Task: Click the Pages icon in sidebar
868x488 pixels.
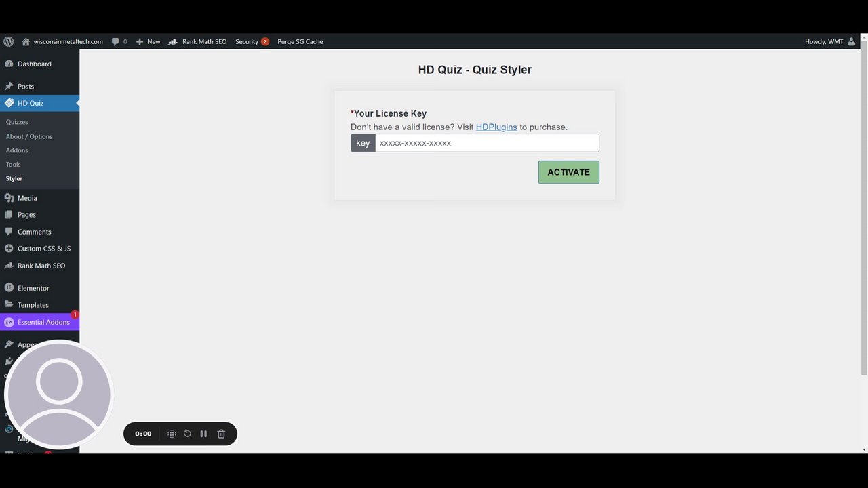Action: coord(9,214)
